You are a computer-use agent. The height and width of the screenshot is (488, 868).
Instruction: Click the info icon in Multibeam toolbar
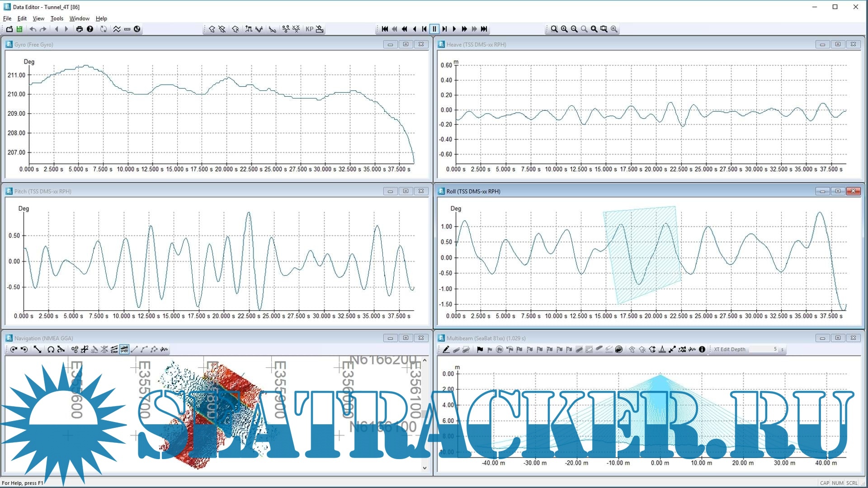click(x=702, y=349)
